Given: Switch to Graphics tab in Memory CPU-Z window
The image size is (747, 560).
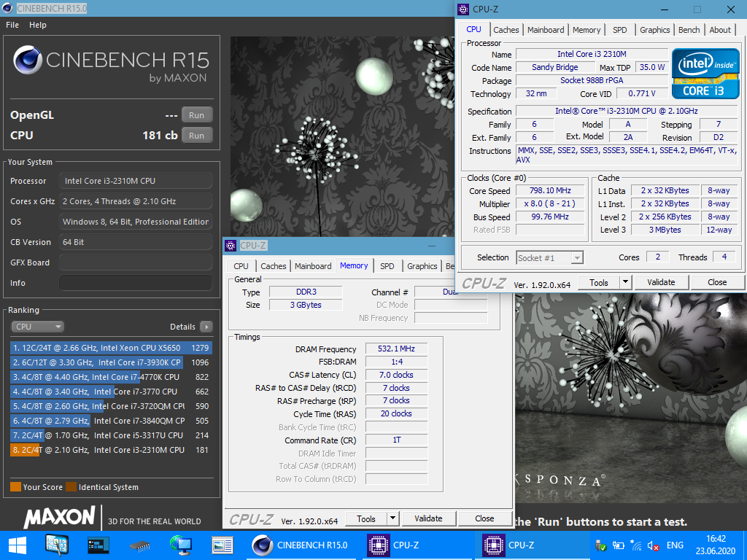Looking at the screenshot, I should 422,266.
